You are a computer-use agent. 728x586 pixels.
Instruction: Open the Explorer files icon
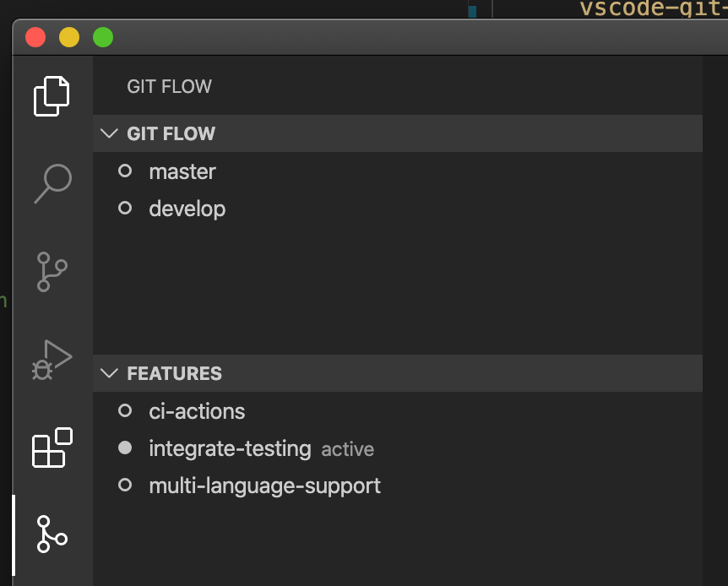point(52,95)
